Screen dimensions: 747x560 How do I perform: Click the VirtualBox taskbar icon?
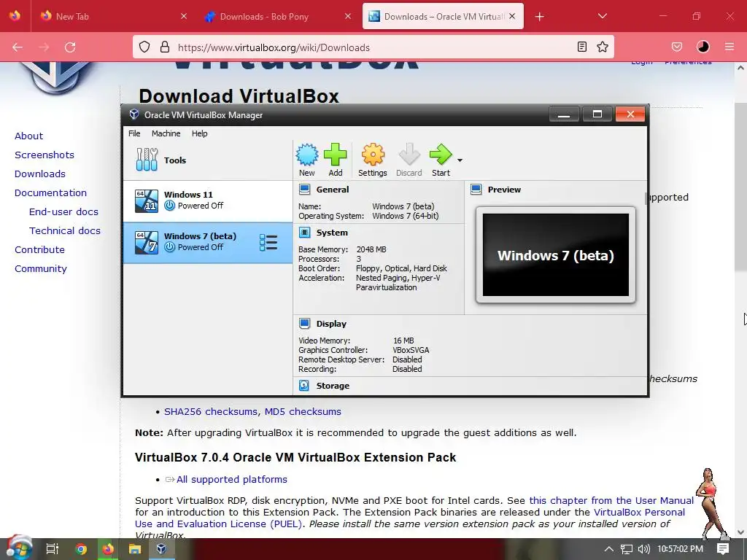161,549
